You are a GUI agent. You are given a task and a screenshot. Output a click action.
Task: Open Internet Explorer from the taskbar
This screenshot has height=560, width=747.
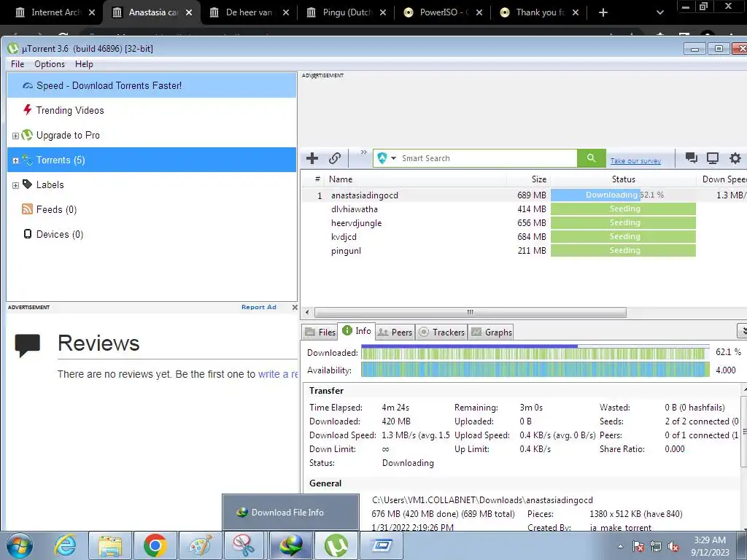coord(65,545)
